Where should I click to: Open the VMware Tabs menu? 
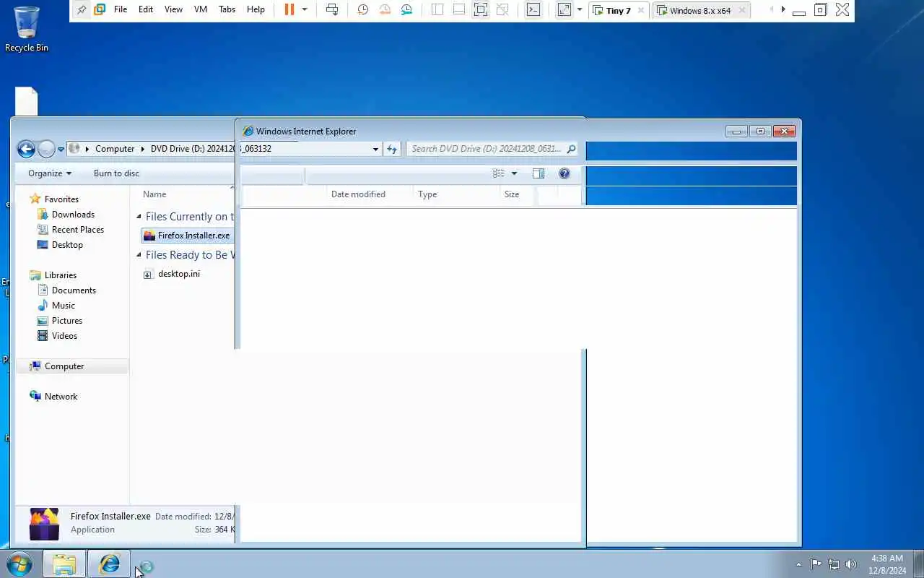227,9
